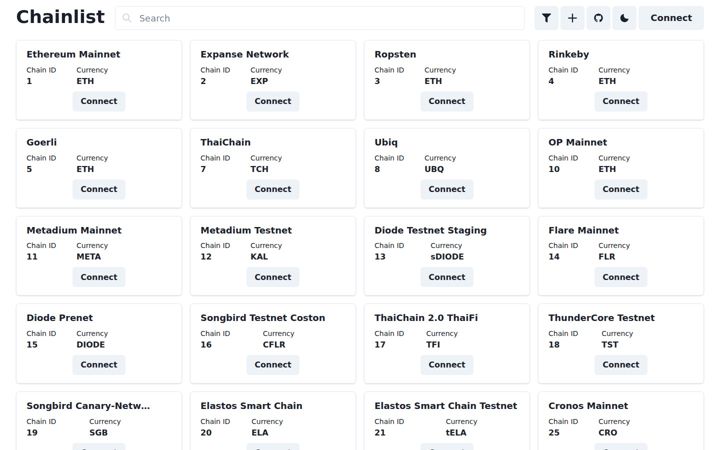The image size is (720, 450).
Task: Connect to ThunderCore Testnet
Action: [621, 365]
